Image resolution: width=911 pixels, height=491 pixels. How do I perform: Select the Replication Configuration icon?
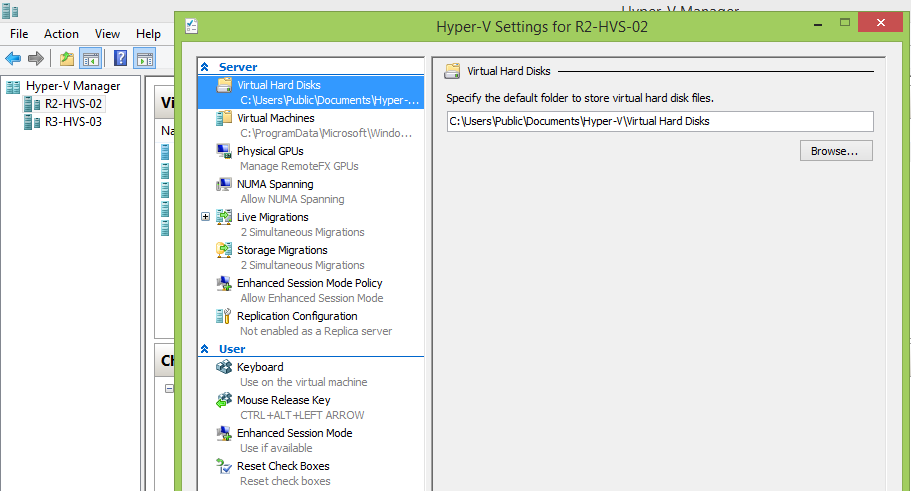[224, 316]
